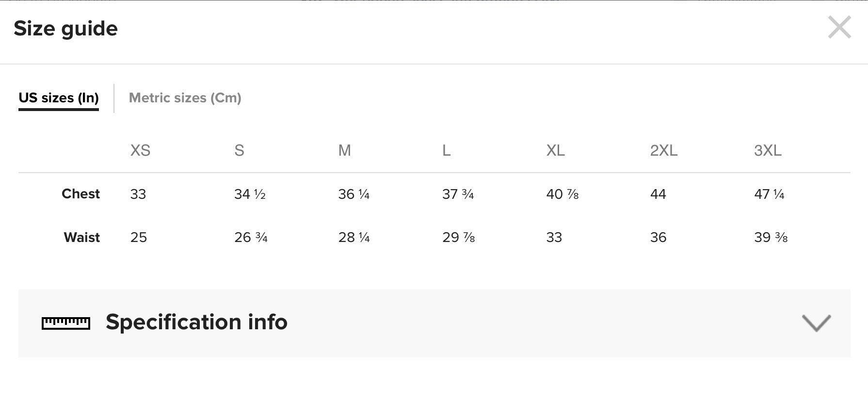Click the 2XL size column header
Image resolution: width=868 pixels, height=402 pixels.
663,150
